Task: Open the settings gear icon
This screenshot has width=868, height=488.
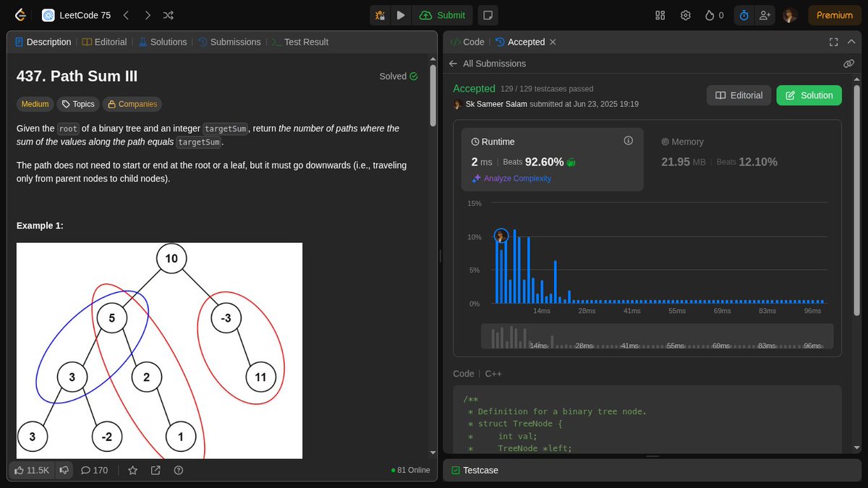Action: coord(685,15)
